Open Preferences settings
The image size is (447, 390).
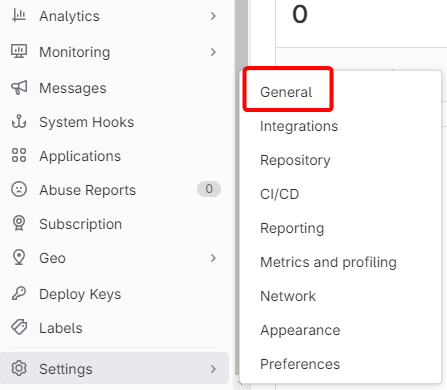coord(300,364)
